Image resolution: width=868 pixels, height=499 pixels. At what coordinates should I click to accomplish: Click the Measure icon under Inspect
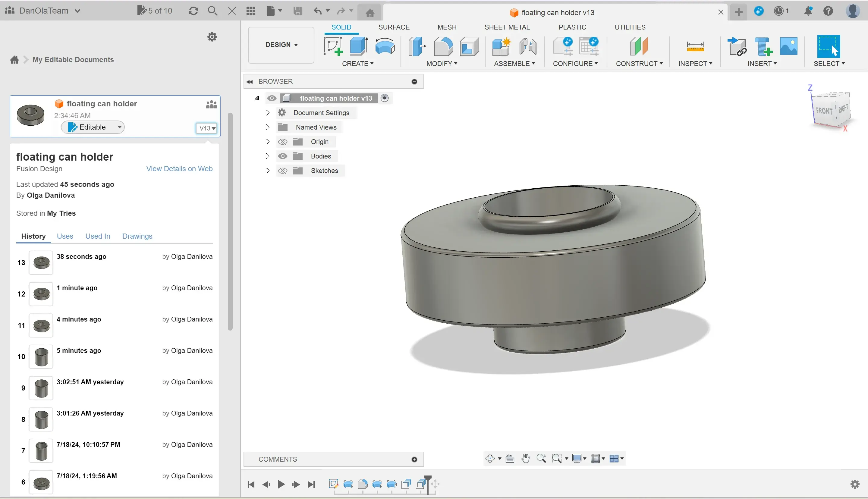(695, 46)
